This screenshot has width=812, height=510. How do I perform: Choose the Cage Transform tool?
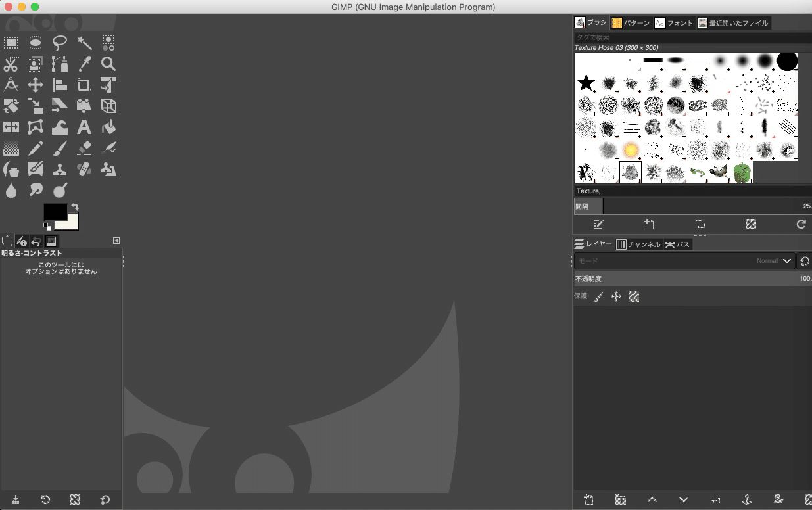[36, 127]
